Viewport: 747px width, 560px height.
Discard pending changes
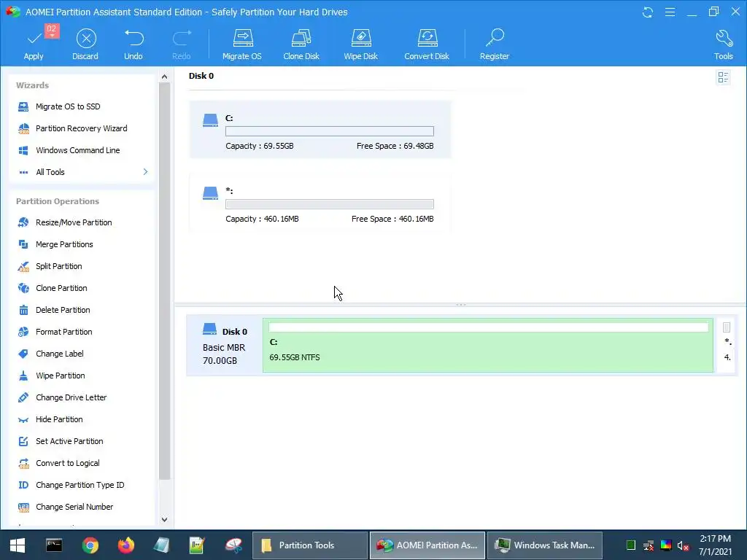coord(86,44)
